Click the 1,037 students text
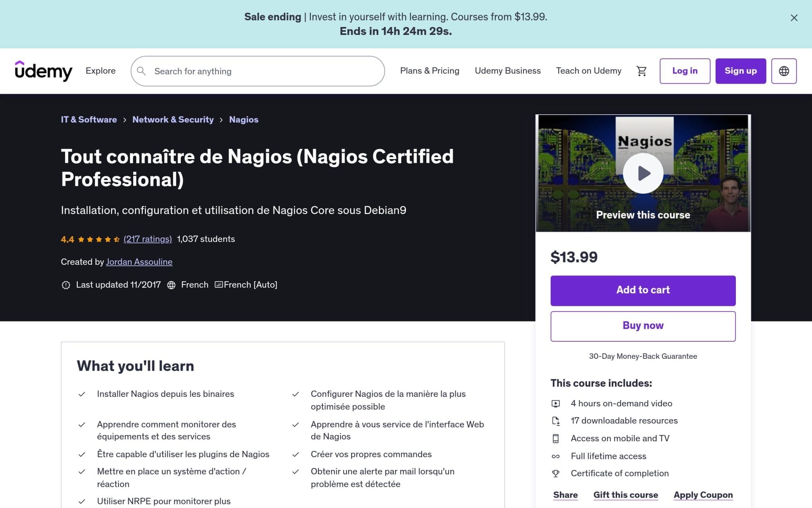 (206, 239)
